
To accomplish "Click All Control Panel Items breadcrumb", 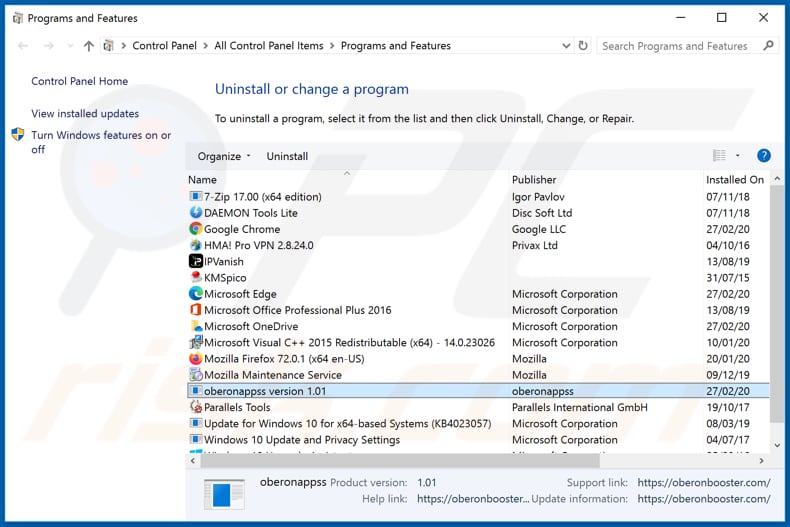I will (x=269, y=46).
